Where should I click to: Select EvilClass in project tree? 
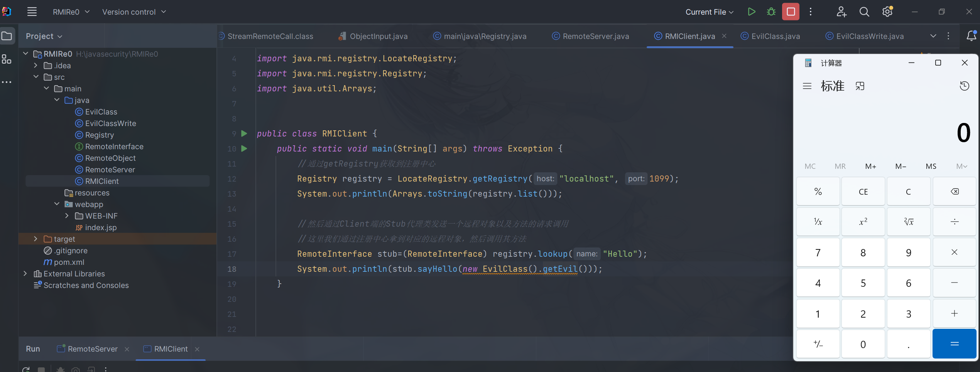[x=101, y=112]
